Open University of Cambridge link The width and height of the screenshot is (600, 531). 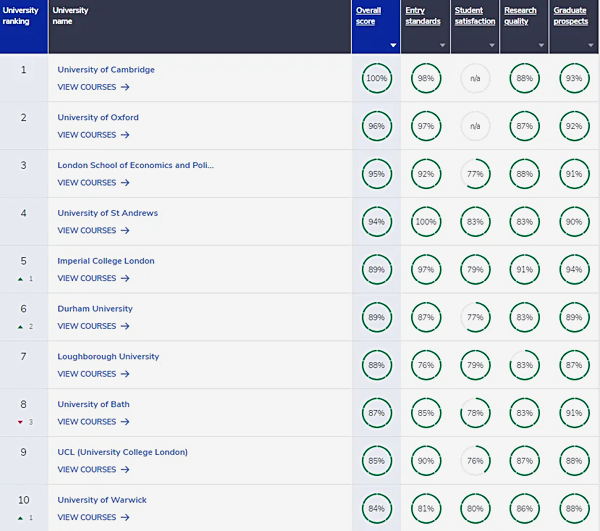[106, 69]
